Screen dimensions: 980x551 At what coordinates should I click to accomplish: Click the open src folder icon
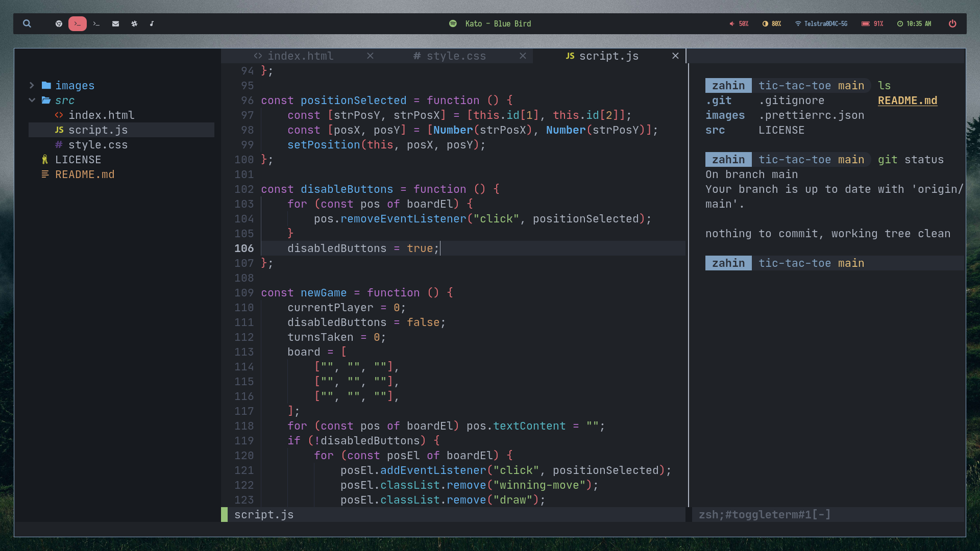click(46, 100)
